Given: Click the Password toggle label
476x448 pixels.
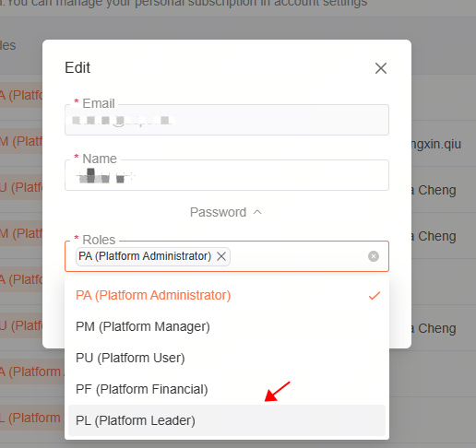Looking at the screenshot, I should (x=218, y=212).
